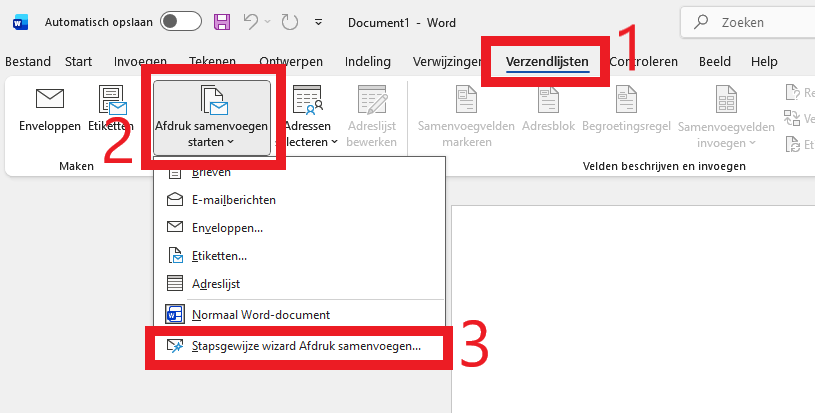Click the Undo arrow icon

click(253, 21)
